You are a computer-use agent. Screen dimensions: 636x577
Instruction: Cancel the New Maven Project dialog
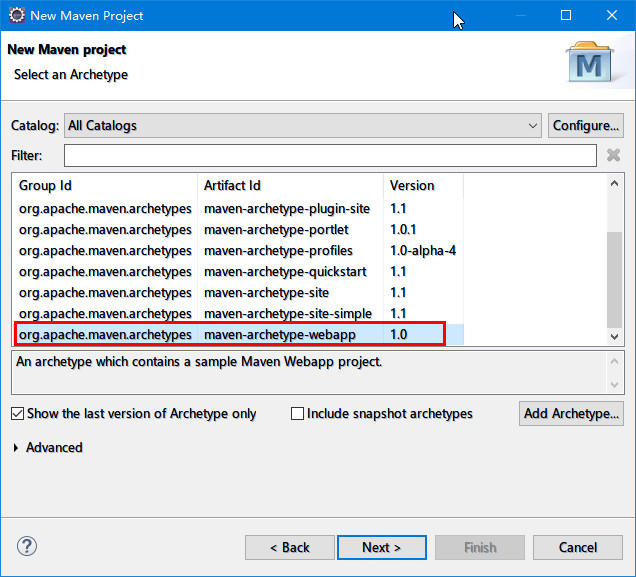[x=578, y=547]
